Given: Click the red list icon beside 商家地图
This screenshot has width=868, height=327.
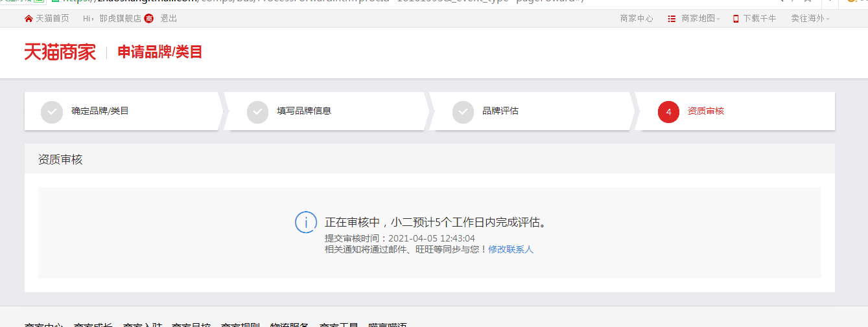Looking at the screenshot, I should (672, 19).
